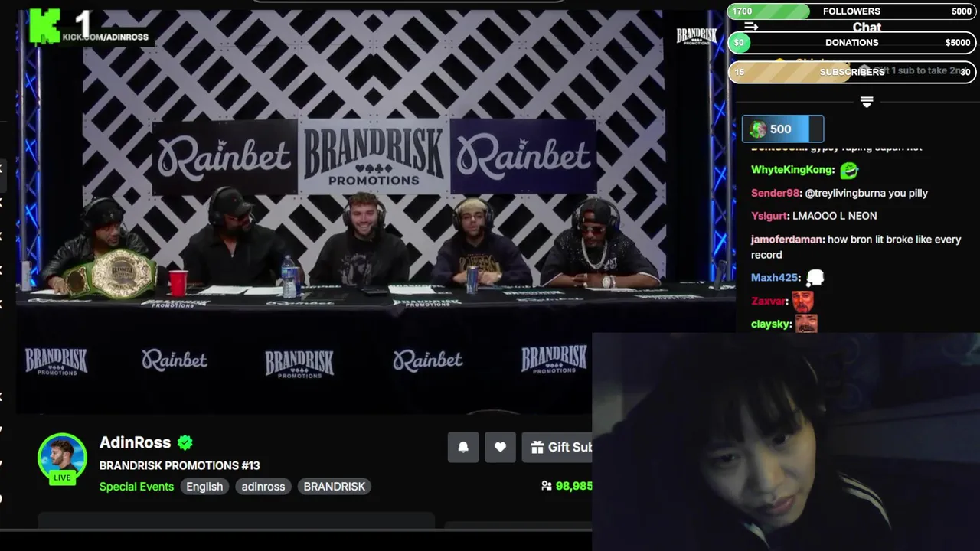The width and height of the screenshot is (980, 551).
Task: Click the 98,985 viewer count
Action: coord(573,486)
